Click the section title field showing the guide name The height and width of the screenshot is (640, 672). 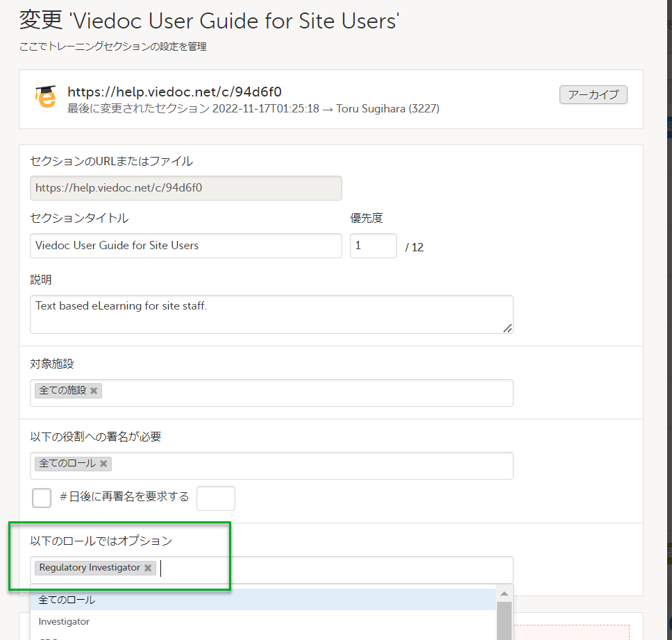pos(185,245)
